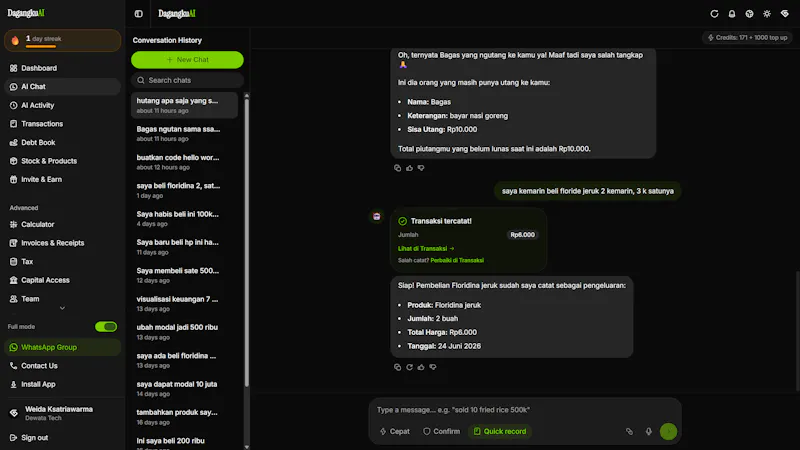Click the chat area scrollbar
The height and width of the screenshot is (450, 800).
[798, 331]
